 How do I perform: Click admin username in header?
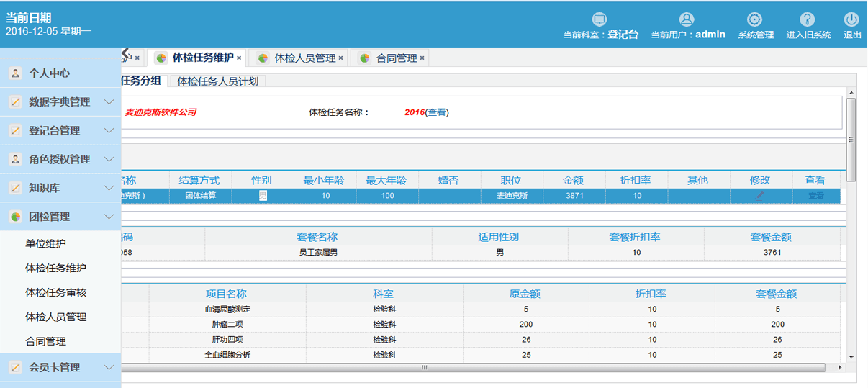pyautogui.click(x=710, y=35)
